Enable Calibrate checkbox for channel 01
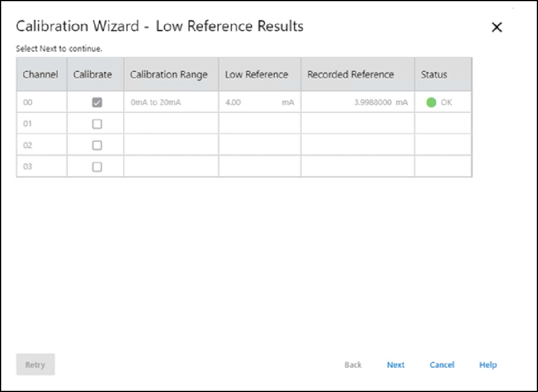538x392 pixels. tap(97, 124)
